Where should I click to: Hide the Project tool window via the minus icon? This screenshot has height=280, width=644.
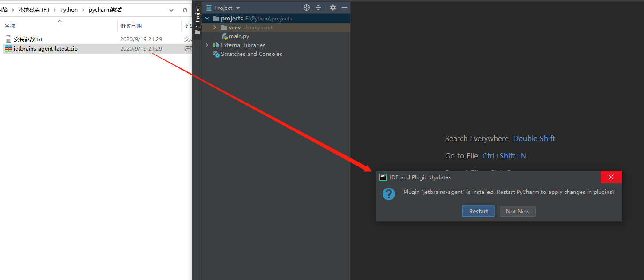tap(344, 8)
